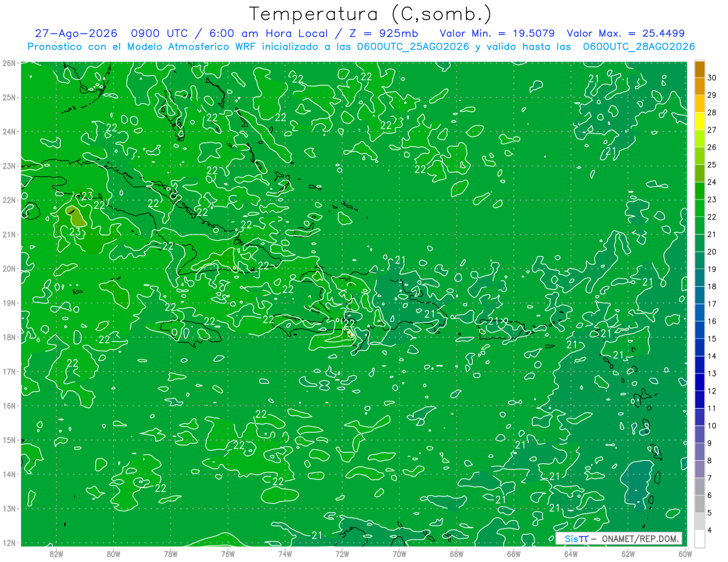The height and width of the screenshot is (562, 728).
Task: Pick the legend color between 22 and 23
Action: (x=699, y=209)
